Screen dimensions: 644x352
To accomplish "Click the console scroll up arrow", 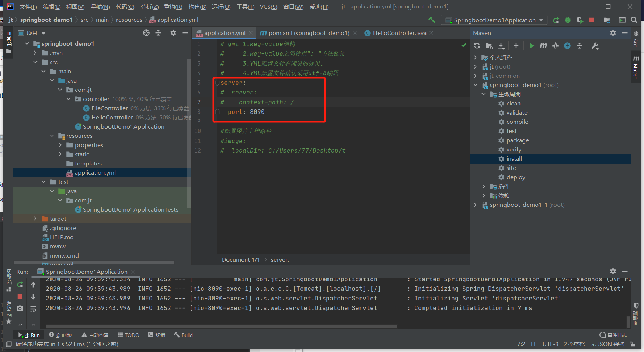I will [33, 285].
